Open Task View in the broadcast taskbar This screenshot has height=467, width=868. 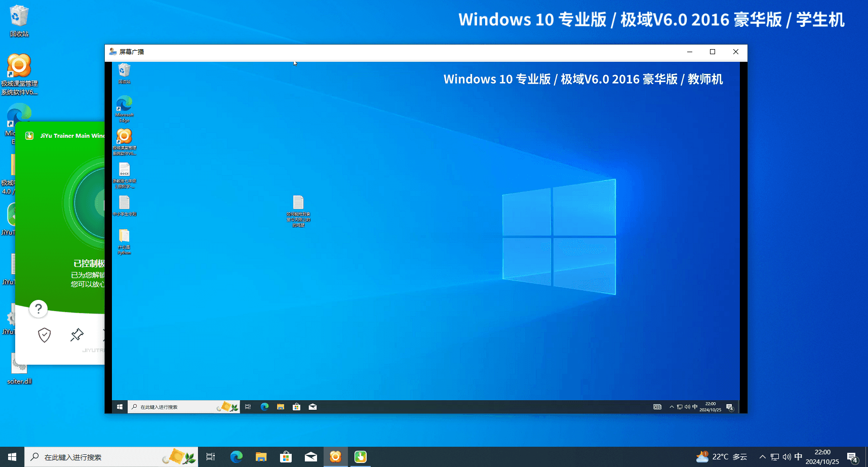(x=248, y=407)
